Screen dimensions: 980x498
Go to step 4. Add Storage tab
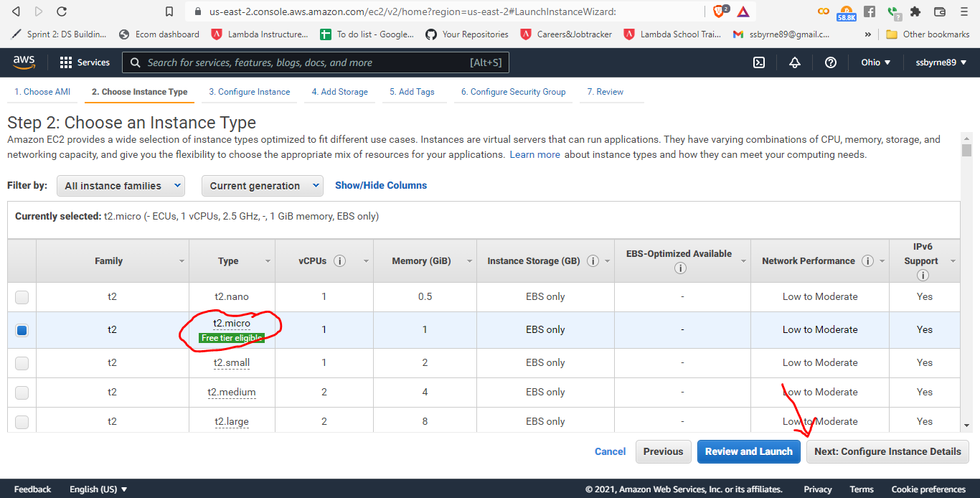click(x=339, y=92)
